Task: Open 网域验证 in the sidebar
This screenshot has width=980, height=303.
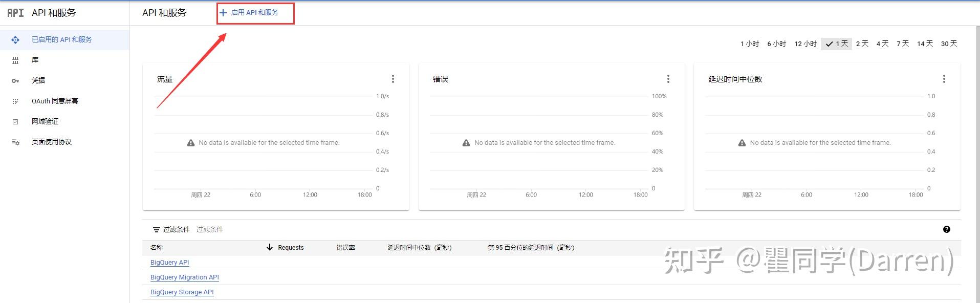Action: (64, 121)
